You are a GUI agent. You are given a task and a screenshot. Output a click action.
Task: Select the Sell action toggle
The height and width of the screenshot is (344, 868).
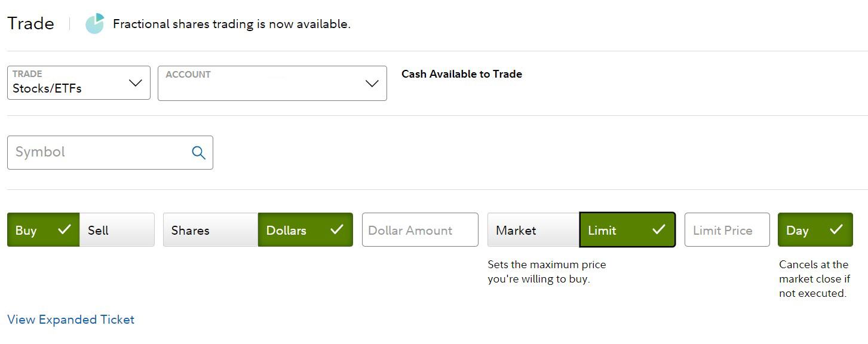coord(117,230)
